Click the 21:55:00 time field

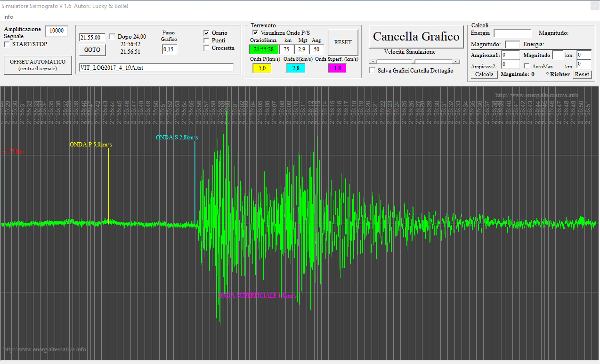pos(92,38)
